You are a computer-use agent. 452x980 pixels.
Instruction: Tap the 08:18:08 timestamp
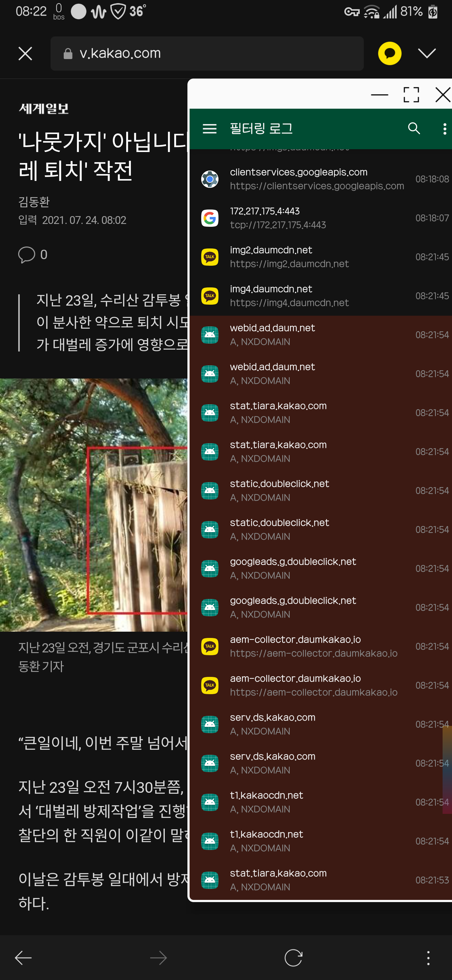[x=432, y=179]
